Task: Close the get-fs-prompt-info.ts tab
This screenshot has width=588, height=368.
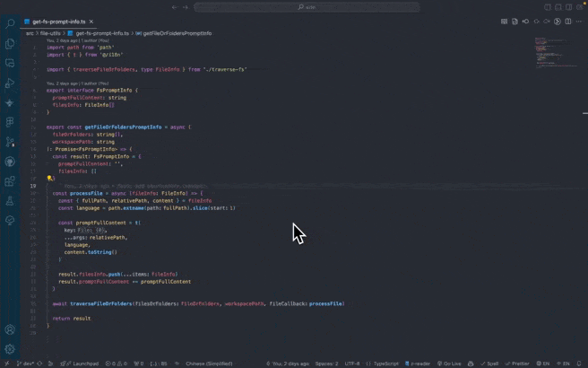Action: (91, 22)
